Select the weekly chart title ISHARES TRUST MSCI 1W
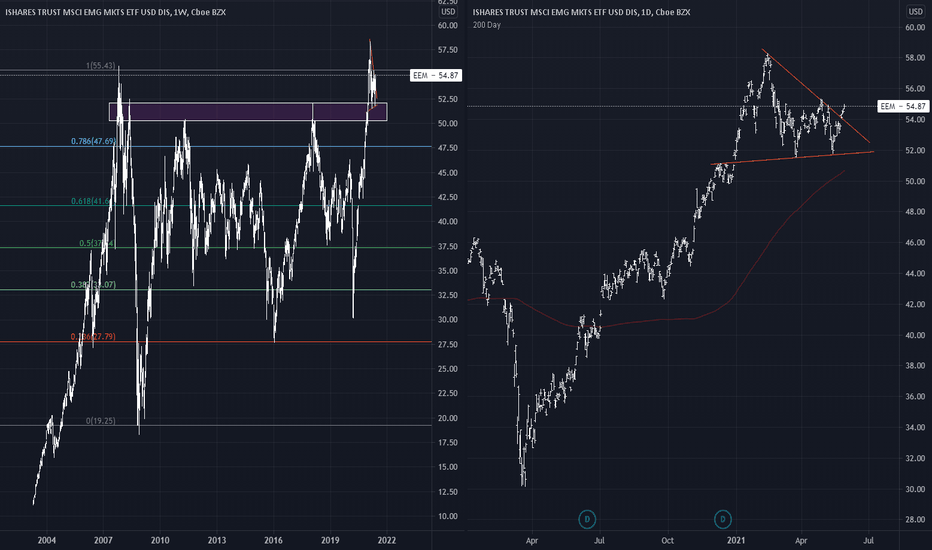This screenshot has width=932, height=550. pos(115,12)
